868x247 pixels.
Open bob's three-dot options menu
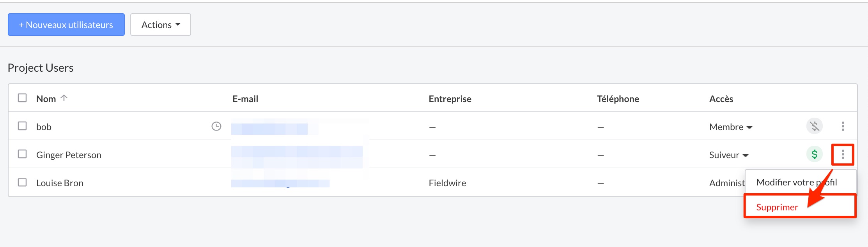(843, 126)
